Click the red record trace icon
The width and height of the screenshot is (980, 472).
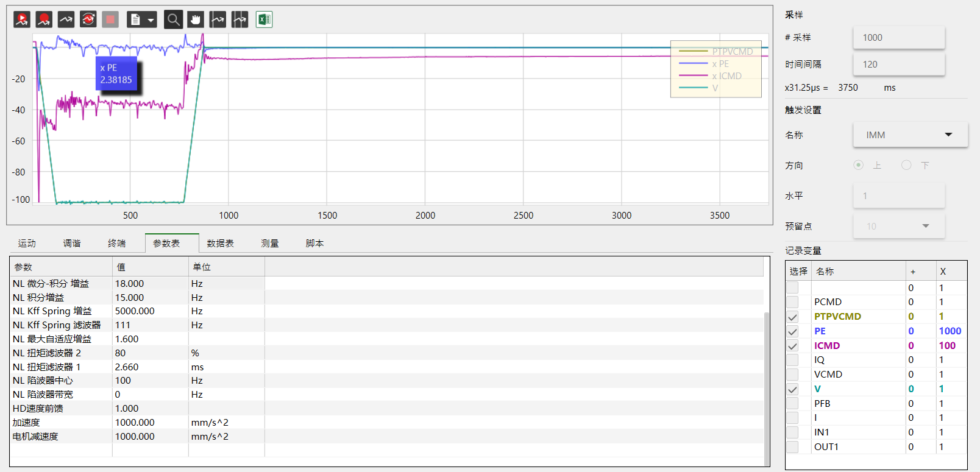44,19
